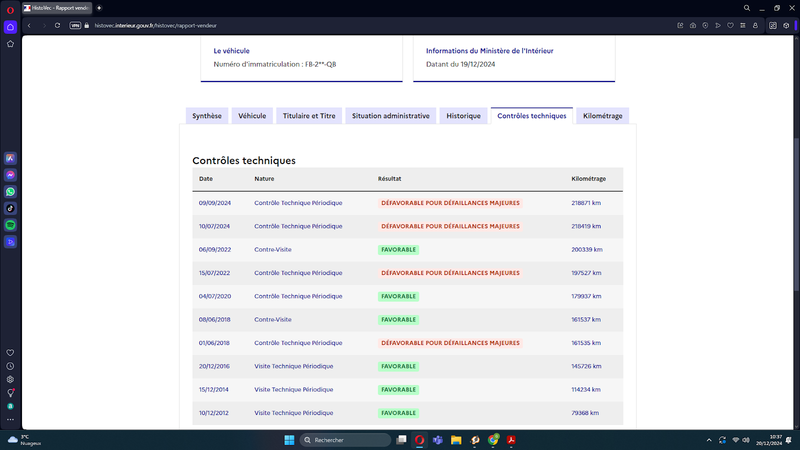The height and width of the screenshot is (450, 800).
Task: Click the 15/07/2022 date cell
Action: (214, 273)
